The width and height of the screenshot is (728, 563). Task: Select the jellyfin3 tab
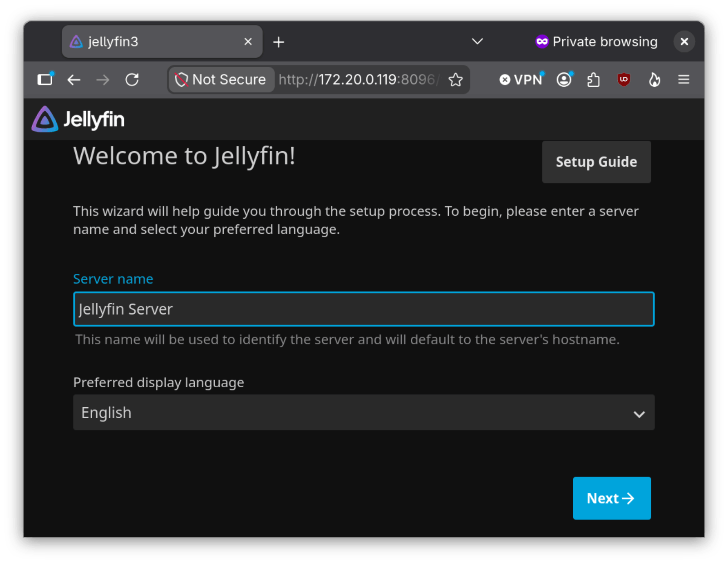(162, 42)
